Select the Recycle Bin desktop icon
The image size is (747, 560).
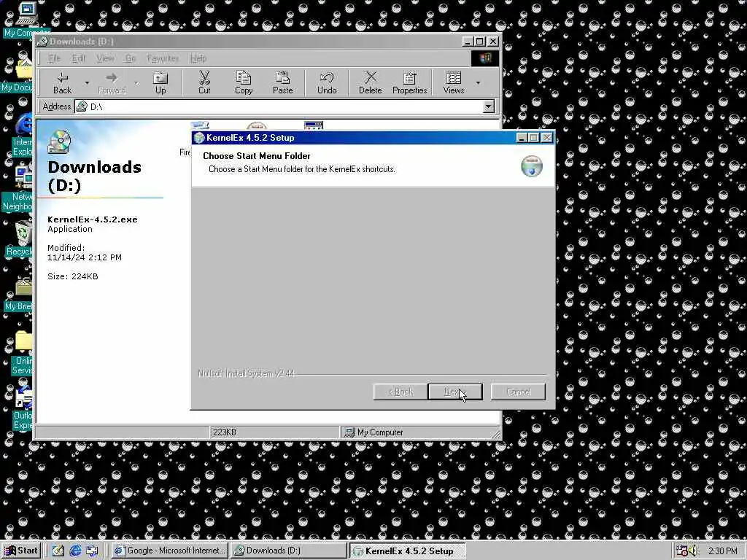(20, 239)
